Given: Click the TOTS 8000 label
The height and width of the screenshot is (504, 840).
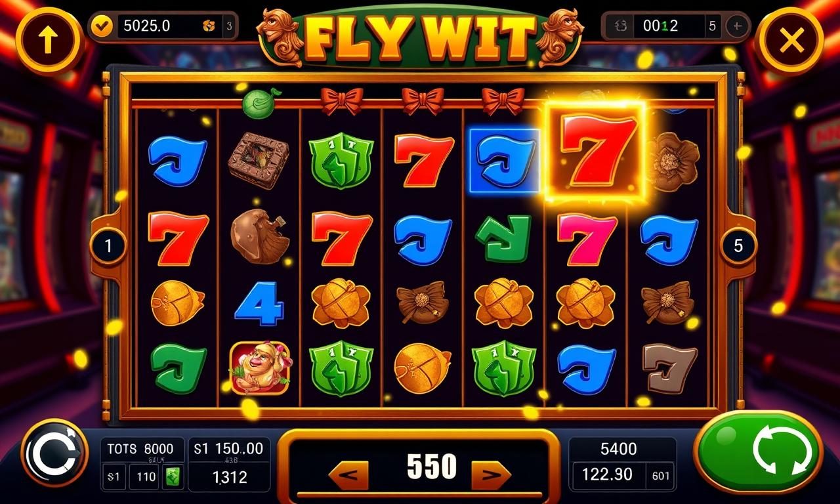Looking at the screenshot, I should [x=140, y=449].
